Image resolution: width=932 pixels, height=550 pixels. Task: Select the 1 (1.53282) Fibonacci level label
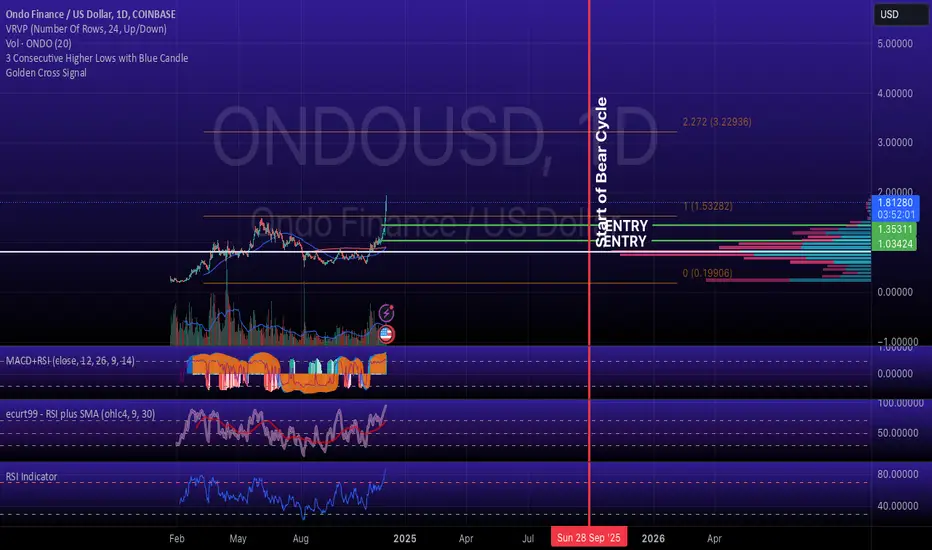pos(708,206)
